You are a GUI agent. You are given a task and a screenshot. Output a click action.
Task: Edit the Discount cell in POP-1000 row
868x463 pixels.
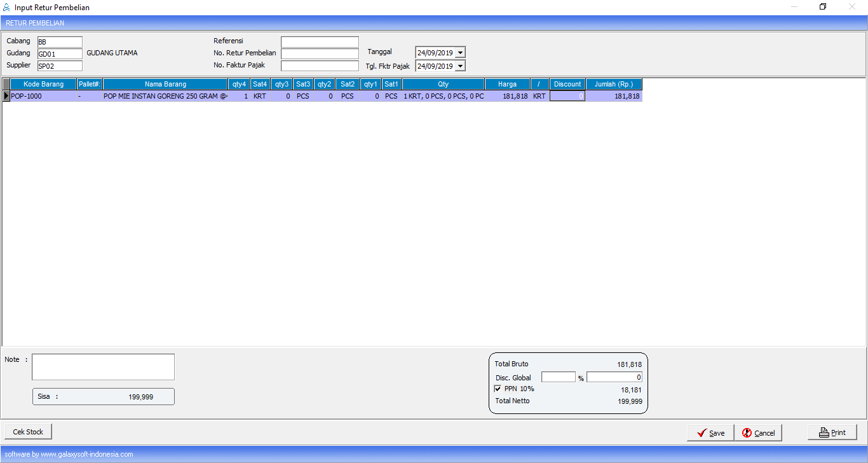coord(567,96)
